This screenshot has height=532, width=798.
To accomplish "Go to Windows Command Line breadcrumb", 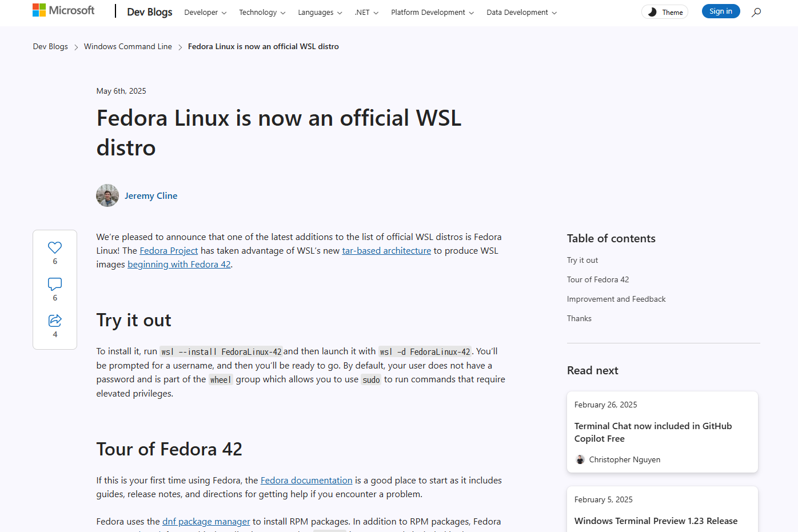I will point(127,46).
